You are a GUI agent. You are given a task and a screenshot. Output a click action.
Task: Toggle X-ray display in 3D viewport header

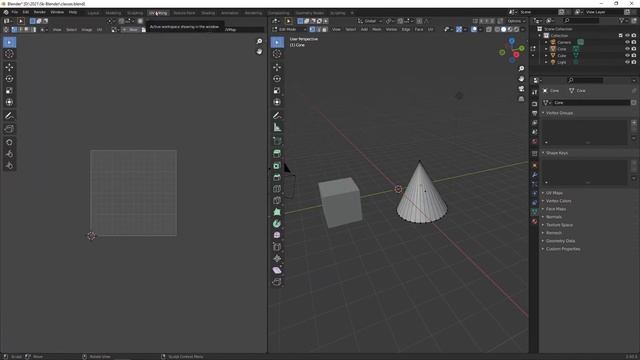[x=489, y=29]
